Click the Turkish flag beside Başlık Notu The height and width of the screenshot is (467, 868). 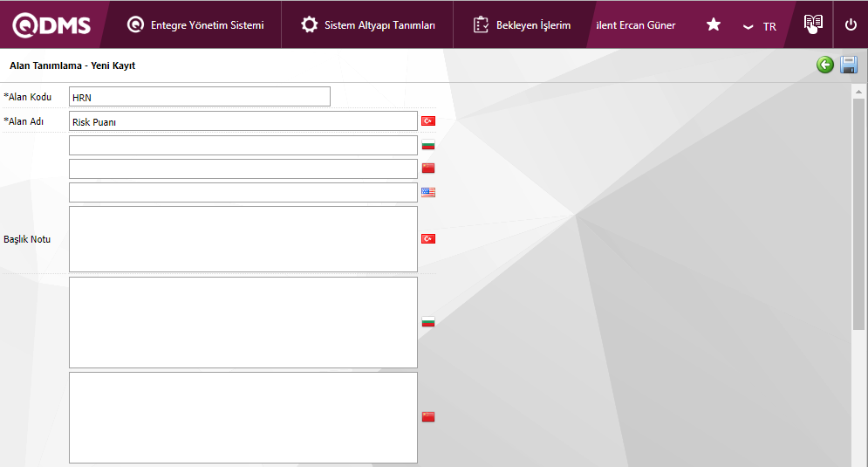428,239
